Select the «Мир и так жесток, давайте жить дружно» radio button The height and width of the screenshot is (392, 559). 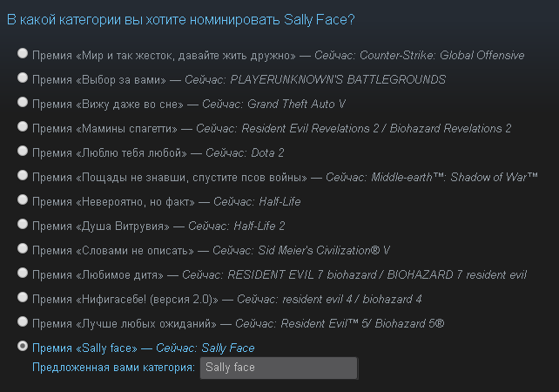pos(23,53)
